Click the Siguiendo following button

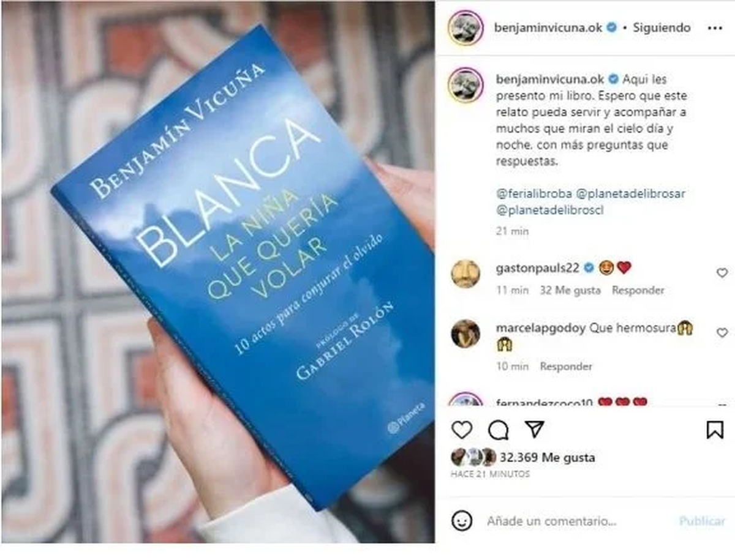click(x=661, y=28)
